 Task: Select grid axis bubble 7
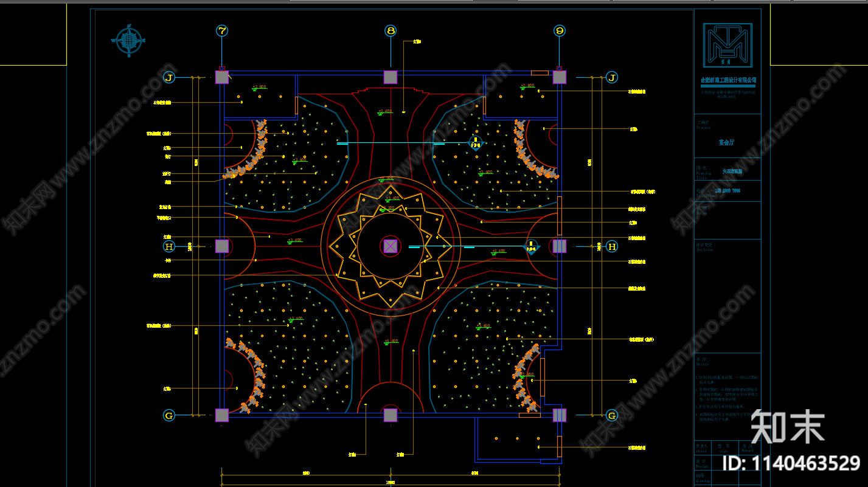click(222, 30)
